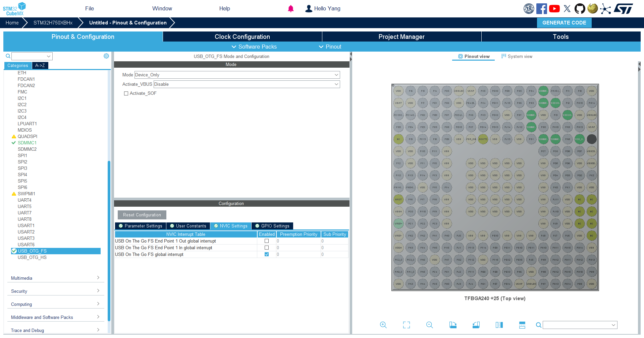
Task: Zoom in on the chip pinout
Action: [x=383, y=325]
